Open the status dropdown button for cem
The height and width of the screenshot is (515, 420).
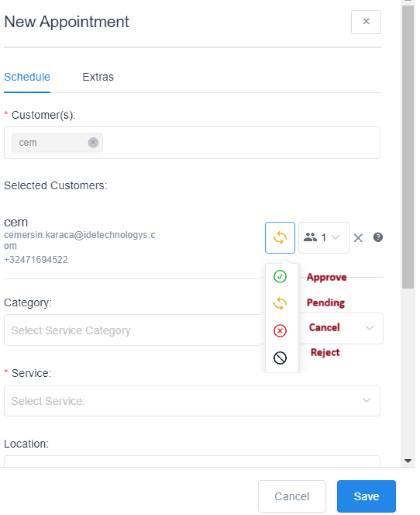pyautogui.click(x=280, y=238)
